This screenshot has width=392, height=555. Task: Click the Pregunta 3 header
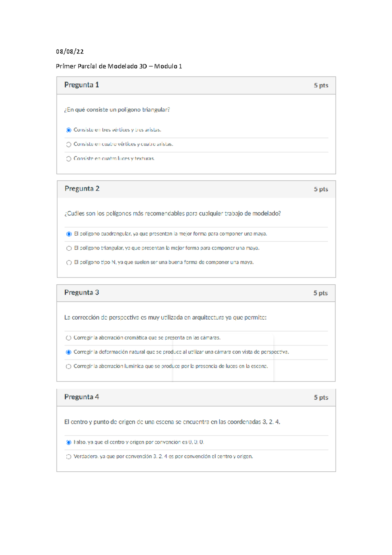point(82,293)
